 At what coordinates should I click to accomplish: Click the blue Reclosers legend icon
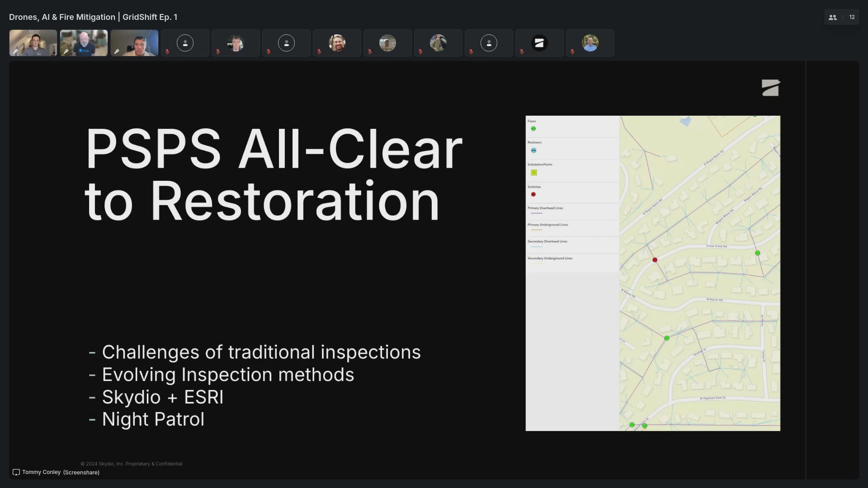(x=534, y=150)
